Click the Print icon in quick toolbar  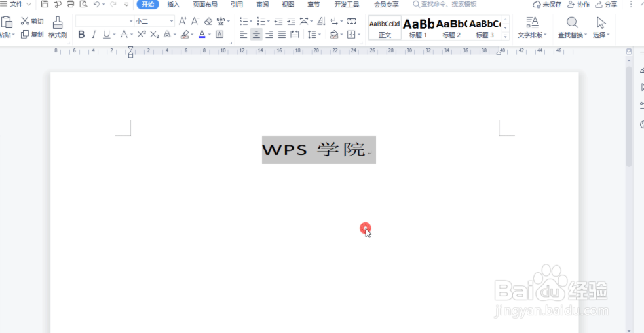coord(70,5)
